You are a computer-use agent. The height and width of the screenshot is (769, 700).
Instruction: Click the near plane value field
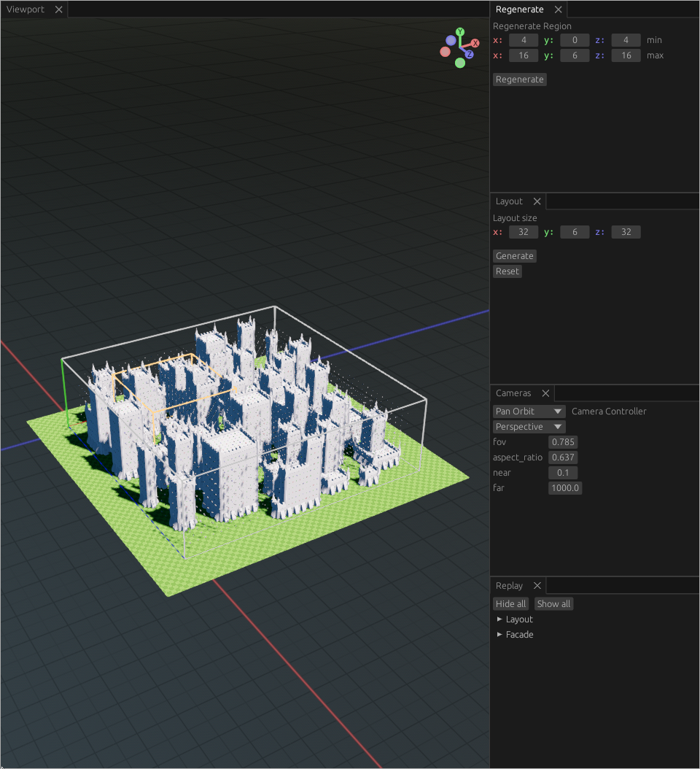click(x=563, y=473)
